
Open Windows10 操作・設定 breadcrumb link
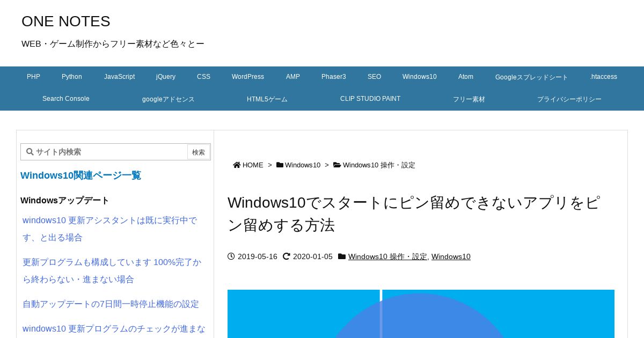point(379,165)
